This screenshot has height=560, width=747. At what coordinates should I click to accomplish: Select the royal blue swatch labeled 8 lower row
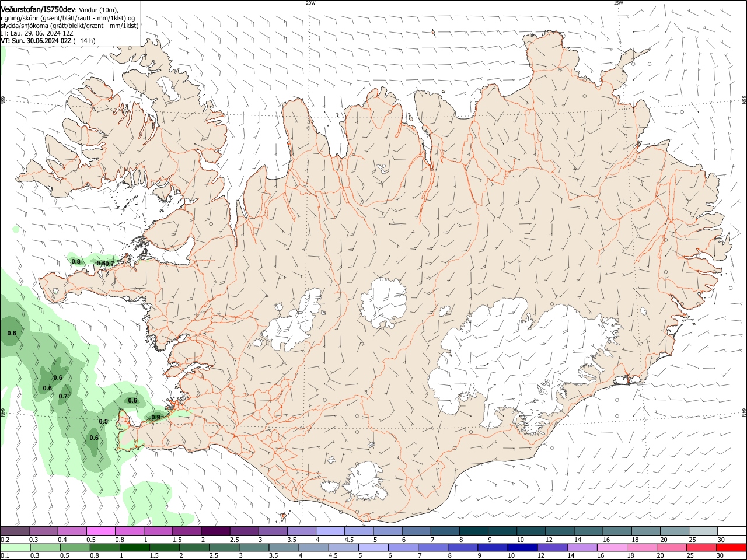462,547
